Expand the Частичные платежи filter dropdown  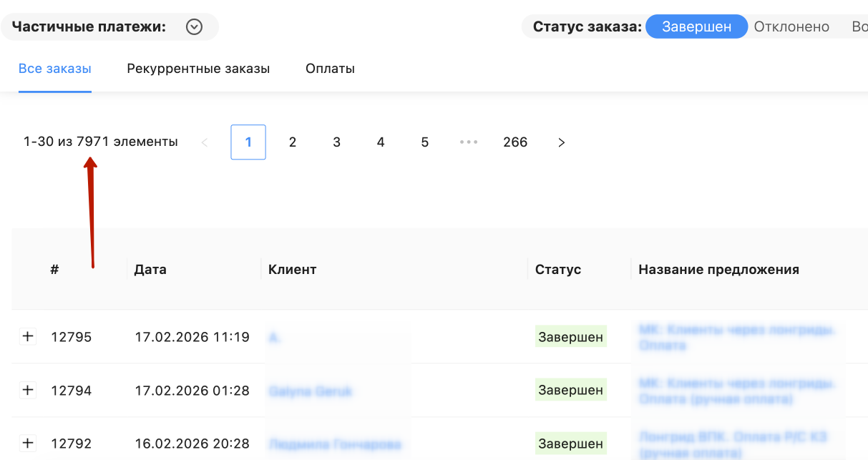194,27
